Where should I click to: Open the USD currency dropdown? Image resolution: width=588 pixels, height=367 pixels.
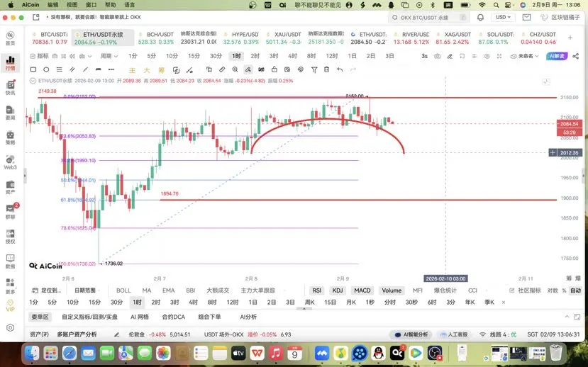click(x=504, y=17)
